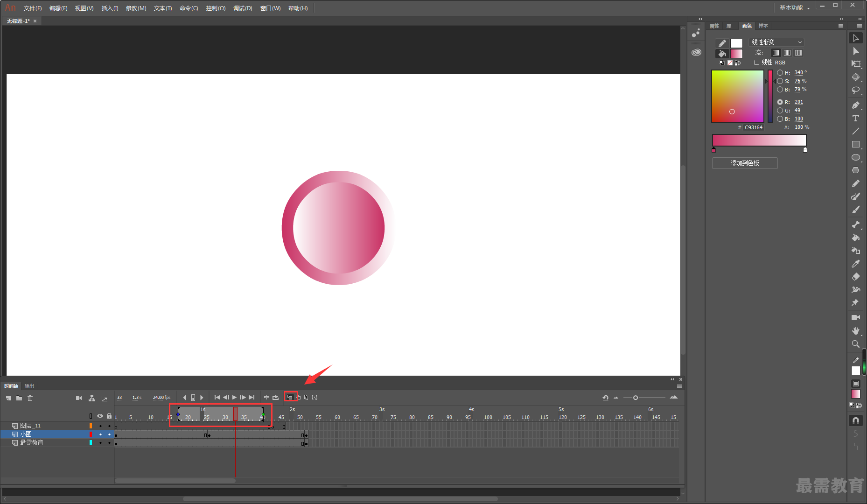Image resolution: width=867 pixels, height=504 pixels.
Task: Select the Line tool
Action: pyautogui.click(x=856, y=131)
